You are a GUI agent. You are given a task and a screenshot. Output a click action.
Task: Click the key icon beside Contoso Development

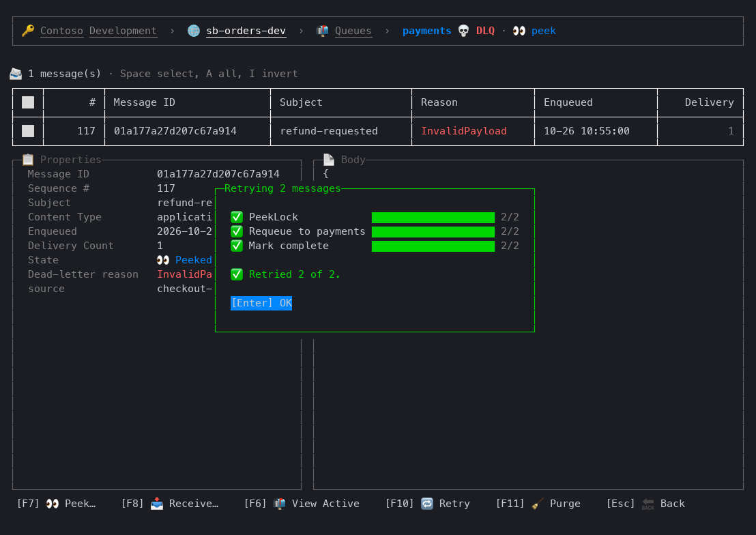click(28, 31)
